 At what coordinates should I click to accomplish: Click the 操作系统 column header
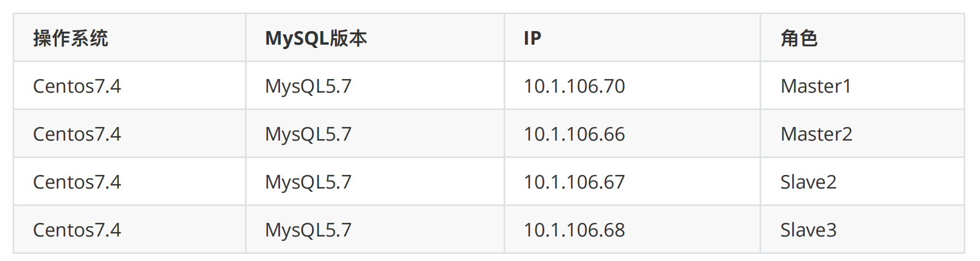coord(70,38)
